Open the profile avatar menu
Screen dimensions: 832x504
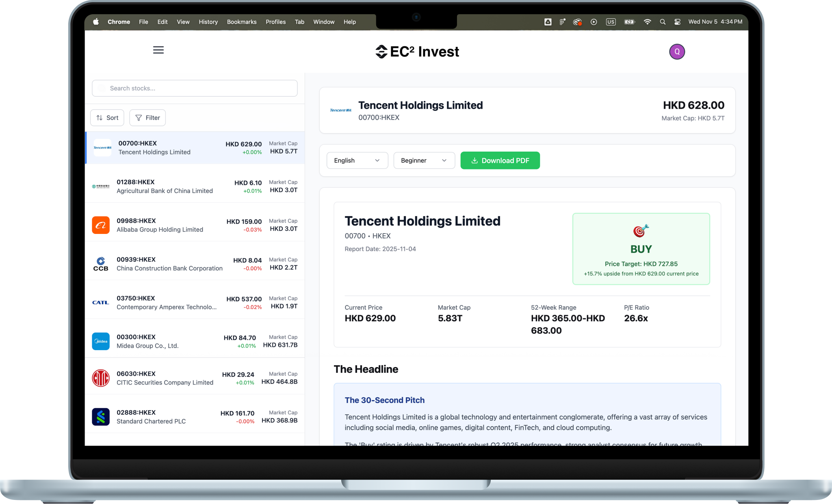coord(677,51)
